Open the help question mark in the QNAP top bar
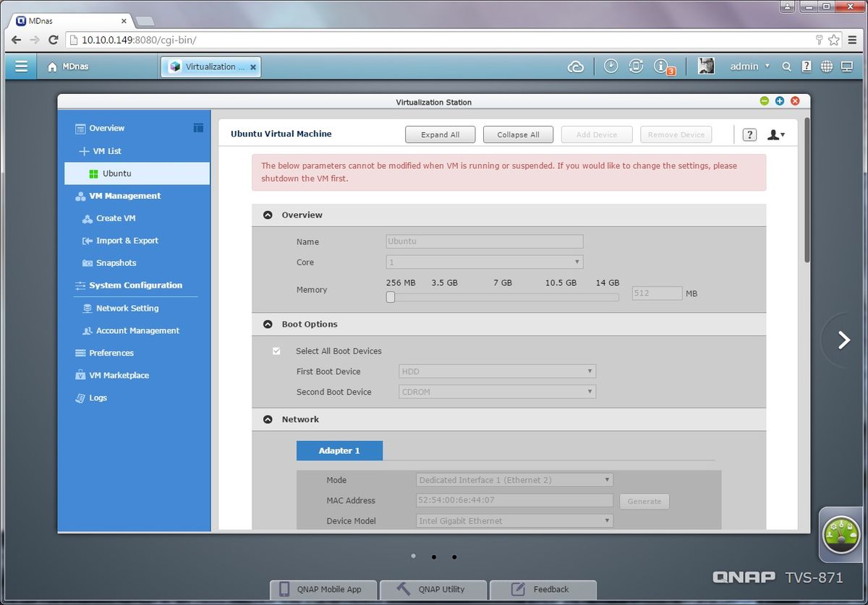 pos(807,66)
